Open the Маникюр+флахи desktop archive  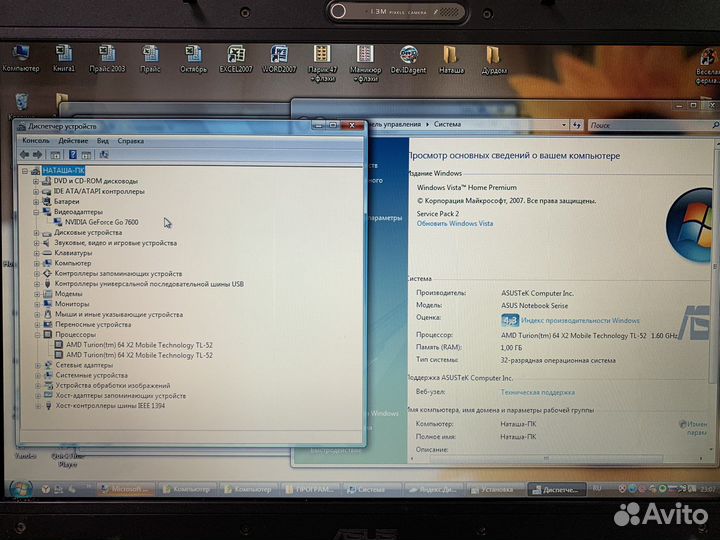coord(366,63)
